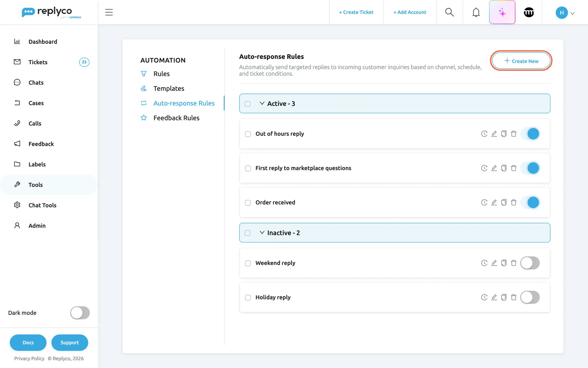The image size is (588, 368).
Task: Disable the Out of hours reply toggle
Action: pyautogui.click(x=530, y=134)
